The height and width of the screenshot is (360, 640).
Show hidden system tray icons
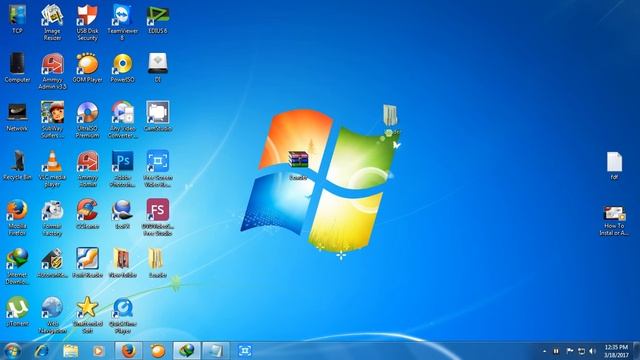[544, 351]
